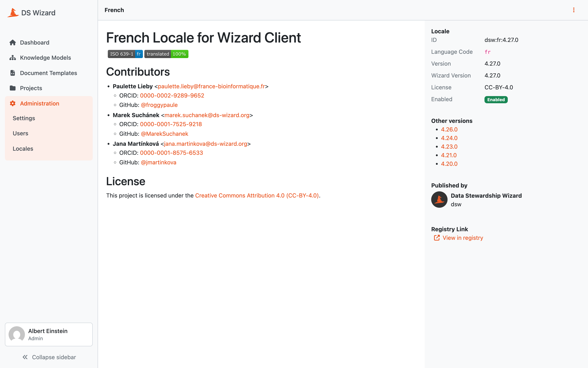This screenshot has width=588, height=368.
Task: Open ORCID 0000-0002-9289-9652 link
Action: pos(172,96)
